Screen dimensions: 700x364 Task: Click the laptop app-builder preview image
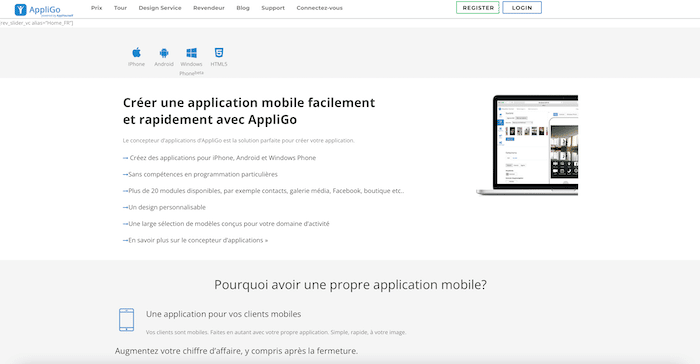(x=527, y=145)
